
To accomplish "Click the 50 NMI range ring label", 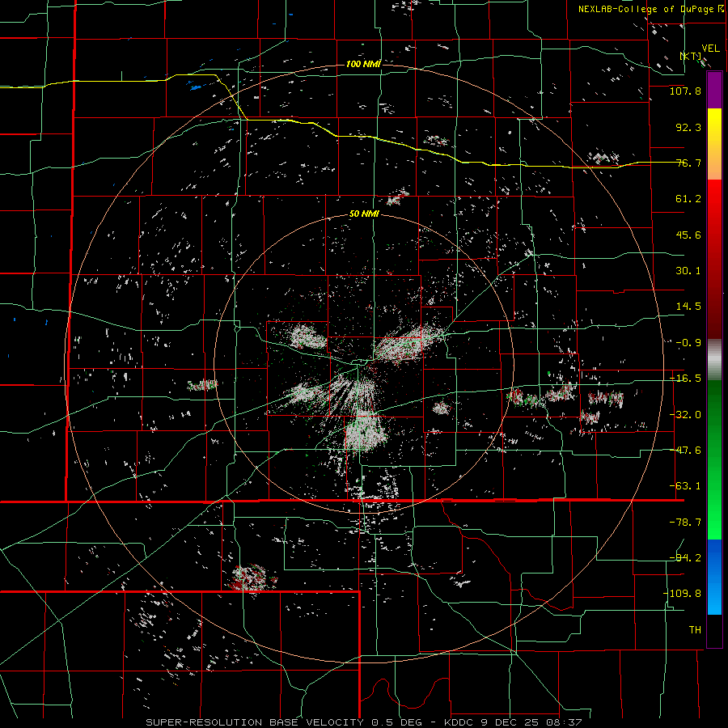I will 364,214.
